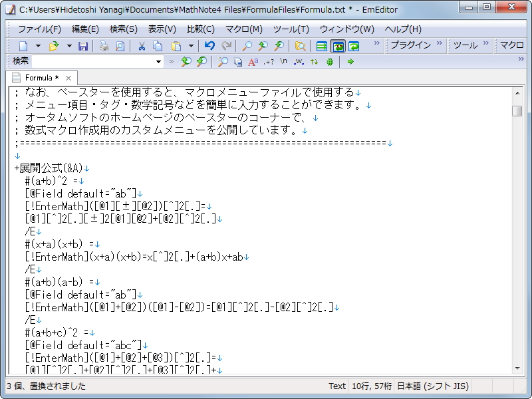This screenshot has width=532, height=399.
Task: Click Find Previous icon in search bar
Action: 201,62
